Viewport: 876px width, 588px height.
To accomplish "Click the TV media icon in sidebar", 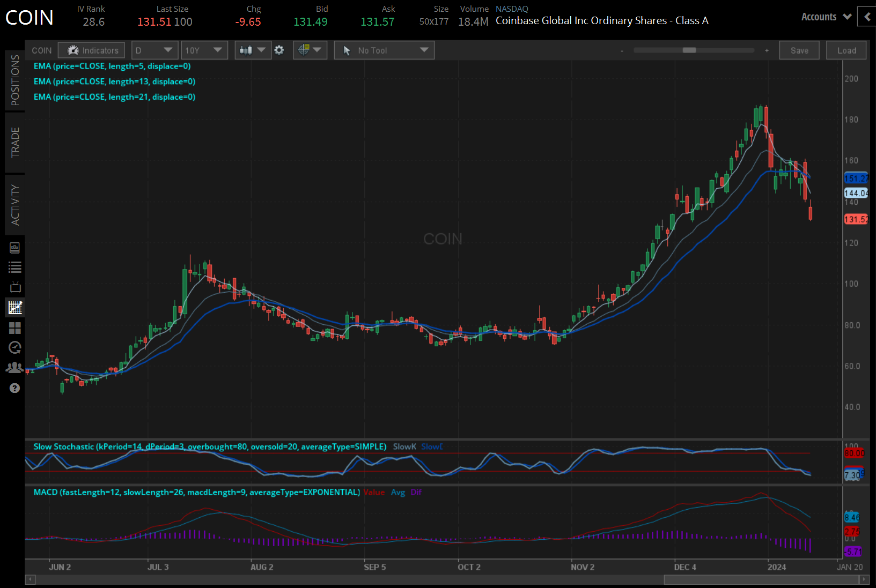I will pyautogui.click(x=15, y=287).
